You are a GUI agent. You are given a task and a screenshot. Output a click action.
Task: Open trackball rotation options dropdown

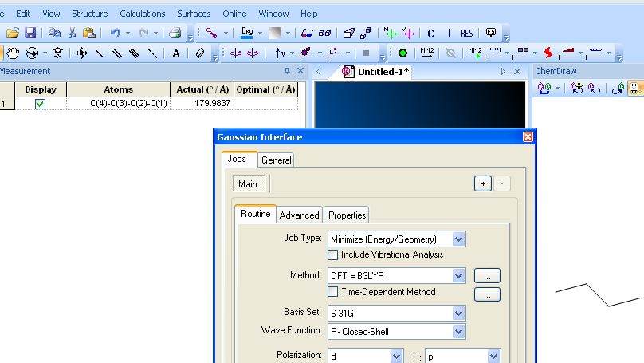coord(45,53)
